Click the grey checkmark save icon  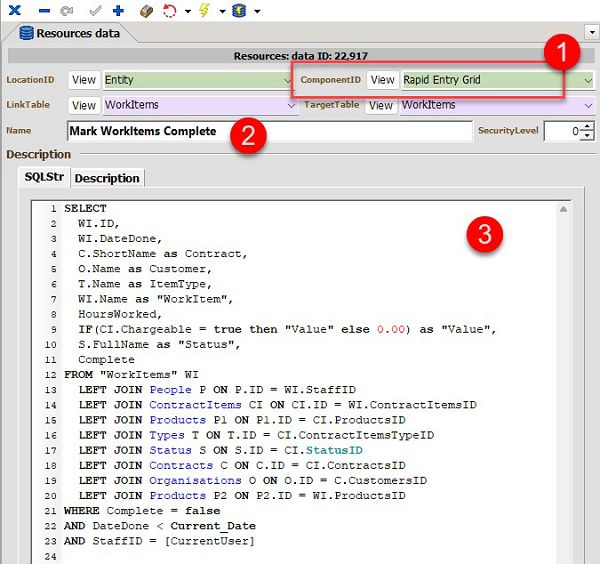[95, 10]
